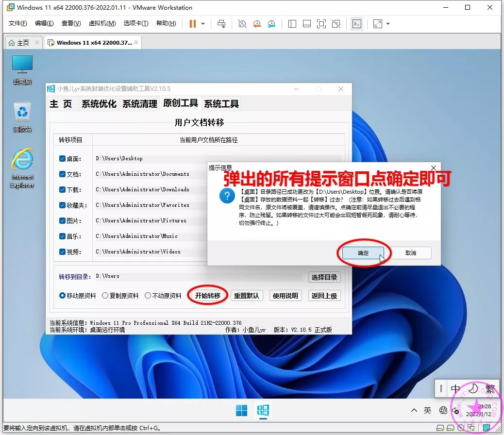Click 确定 in the prompt dialog
The height and width of the screenshot is (435, 504).
[x=363, y=253]
